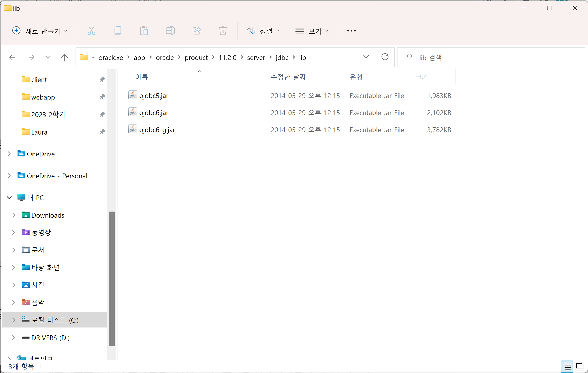Collapse the 내 PC tree node
This screenshot has width=588, height=373.
click(x=9, y=198)
